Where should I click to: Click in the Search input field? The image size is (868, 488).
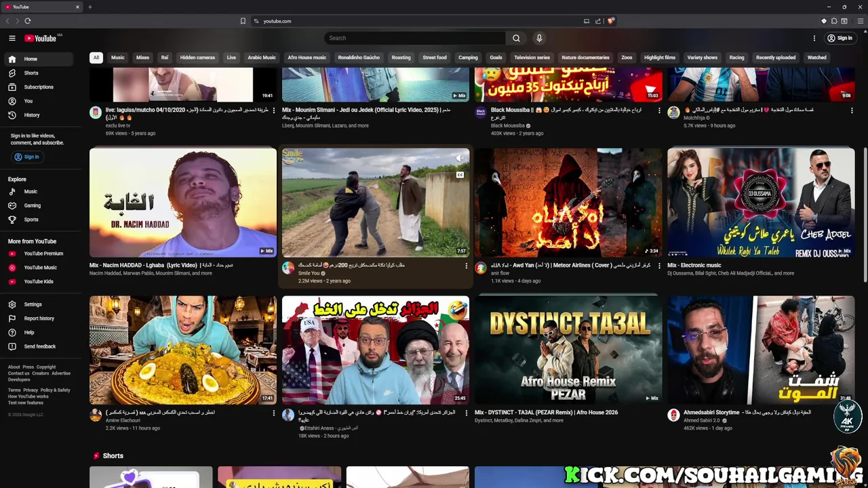[x=415, y=38]
